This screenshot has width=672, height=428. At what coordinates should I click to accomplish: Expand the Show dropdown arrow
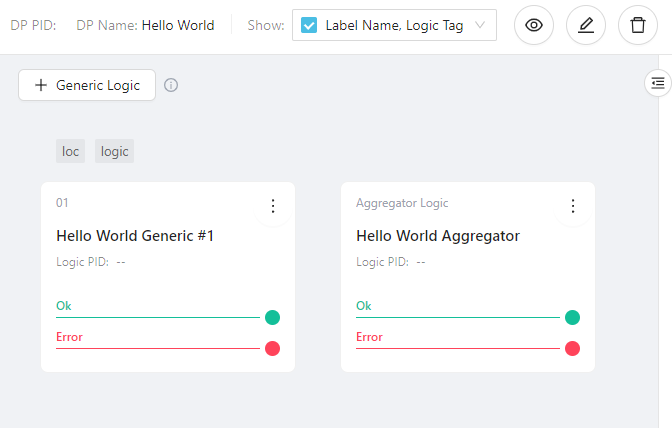(x=481, y=25)
